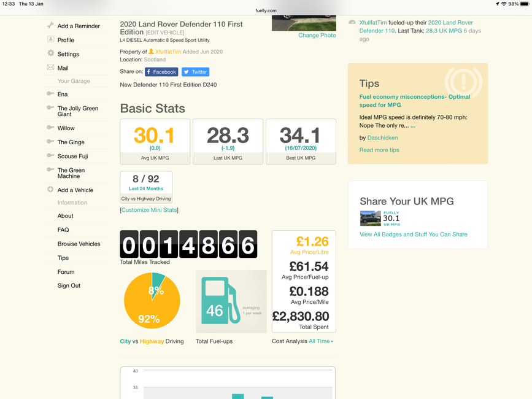Click the vehicle icon next to The Jolly Green Giant
532x399 pixels.
click(x=50, y=107)
